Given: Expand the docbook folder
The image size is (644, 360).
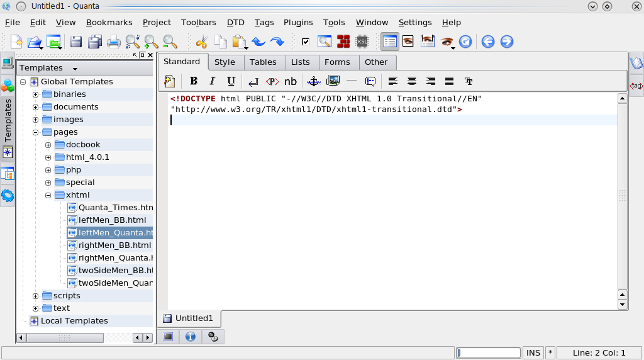Looking at the screenshot, I should pyautogui.click(x=48, y=145).
